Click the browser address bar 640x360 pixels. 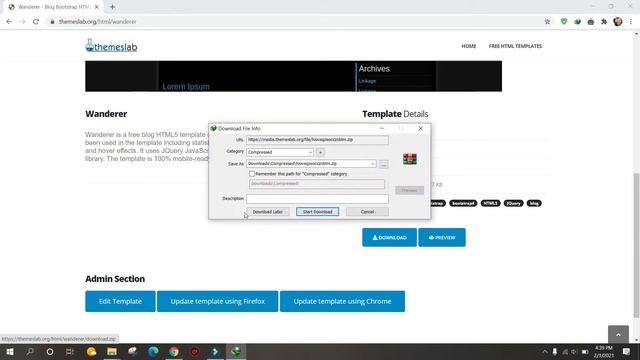coord(294,22)
